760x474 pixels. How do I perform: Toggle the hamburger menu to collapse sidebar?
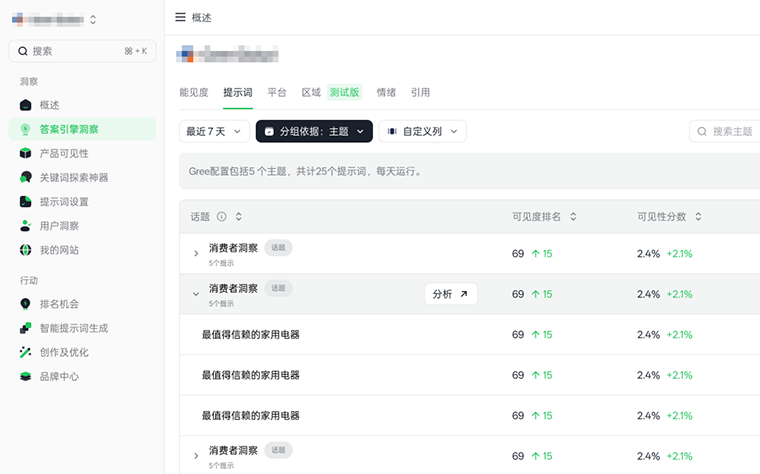[180, 17]
